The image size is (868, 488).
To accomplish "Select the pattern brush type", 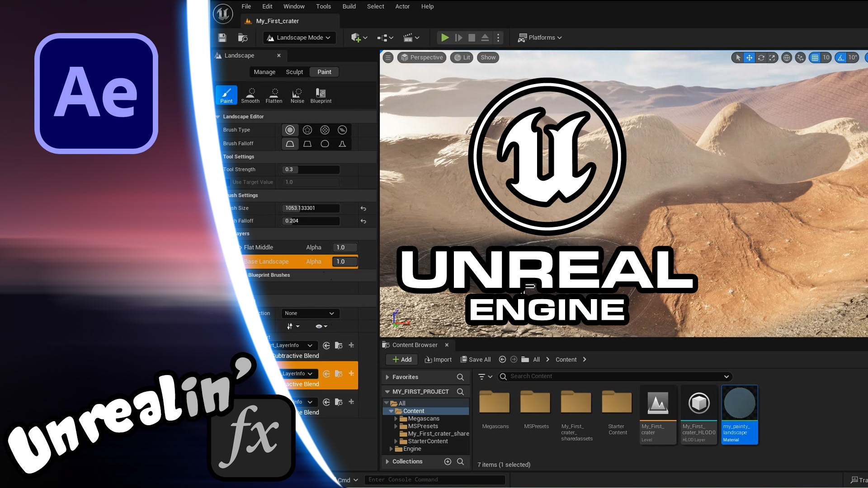I will pyautogui.click(x=325, y=130).
